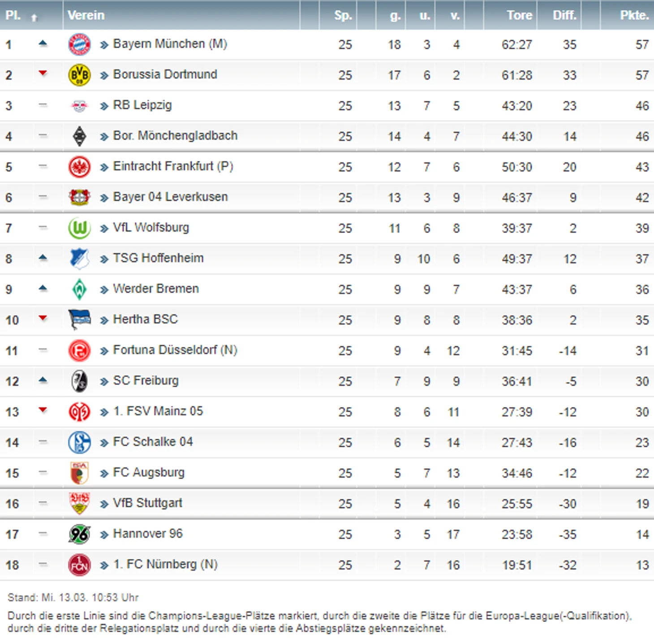
Task: Click the VfL Wolfsburg green logo
Action: (x=79, y=228)
